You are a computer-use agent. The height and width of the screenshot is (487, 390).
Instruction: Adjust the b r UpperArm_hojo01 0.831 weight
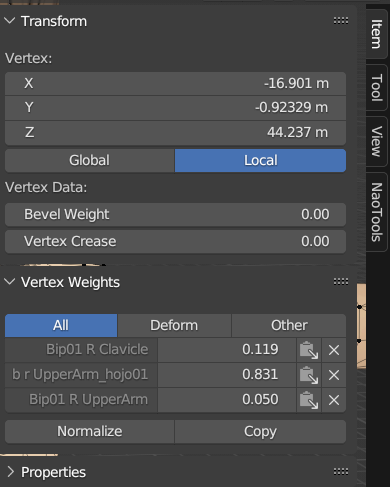pyautogui.click(x=227, y=375)
